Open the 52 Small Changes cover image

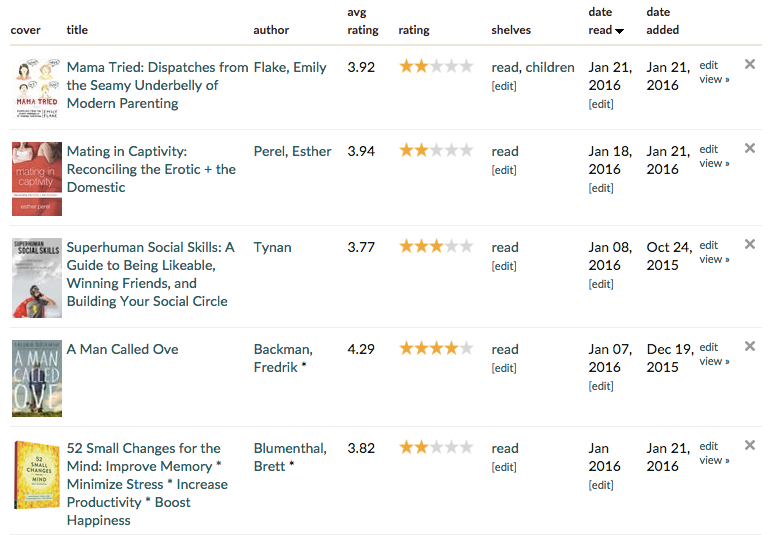pos(37,475)
